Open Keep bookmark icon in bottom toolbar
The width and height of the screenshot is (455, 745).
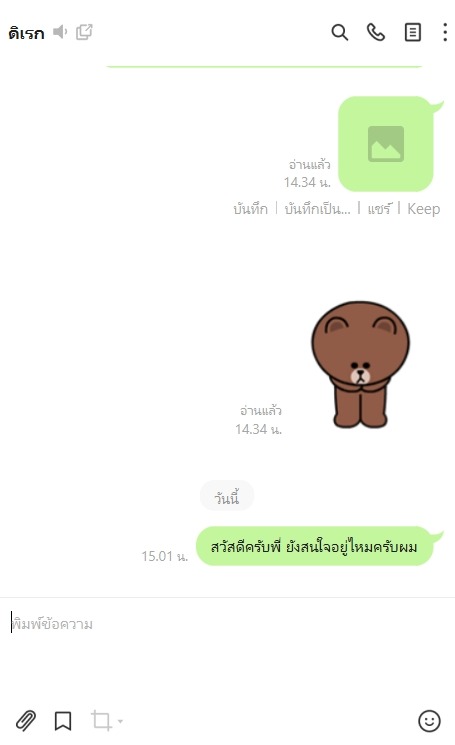pos(63,721)
